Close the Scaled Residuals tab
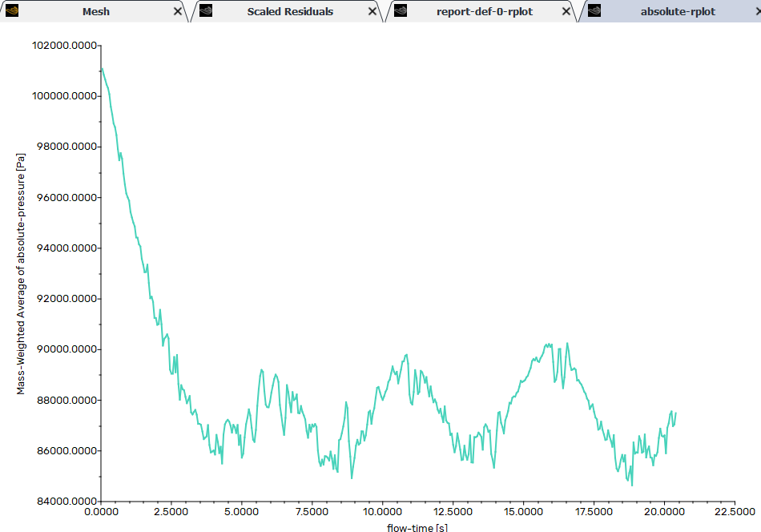 click(x=372, y=12)
